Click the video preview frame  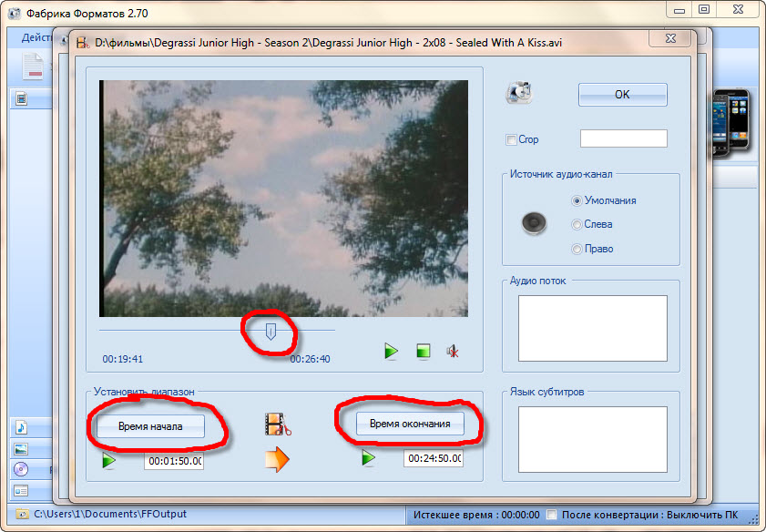pyautogui.click(x=283, y=199)
